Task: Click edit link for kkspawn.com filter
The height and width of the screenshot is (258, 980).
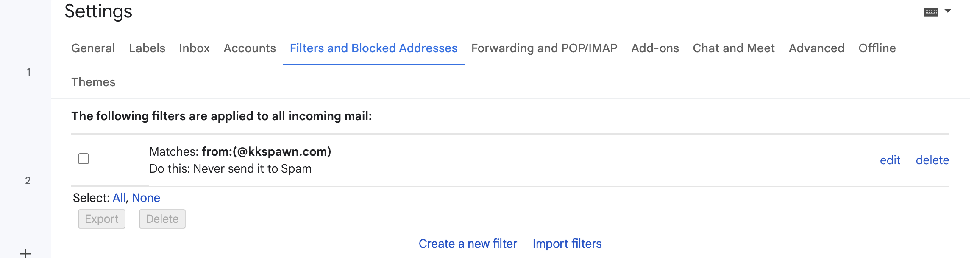Action: tap(890, 160)
